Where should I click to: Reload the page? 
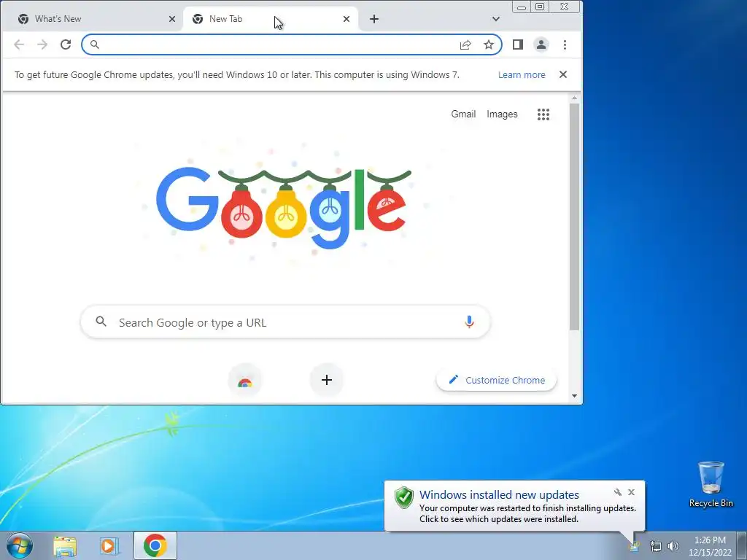pos(66,44)
